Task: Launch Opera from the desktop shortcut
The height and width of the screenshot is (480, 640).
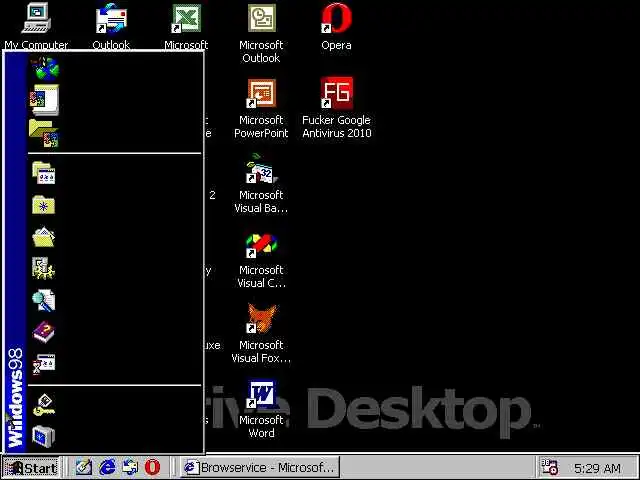Action: click(336, 26)
